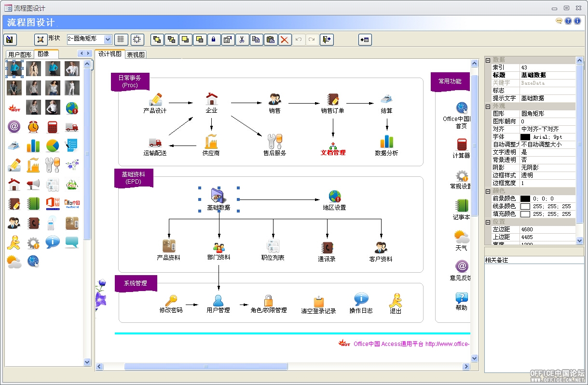Select the shape drawing tool beside 形状
This screenshot has height=385, width=588.
[41, 40]
